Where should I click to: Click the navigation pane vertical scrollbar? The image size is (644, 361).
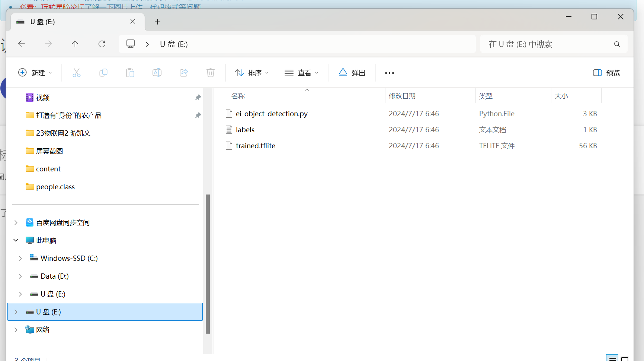tap(208, 264)
